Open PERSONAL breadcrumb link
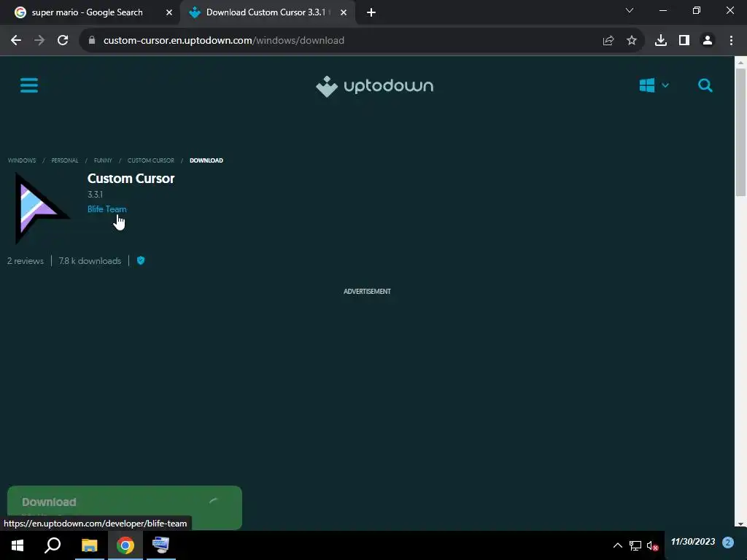The width and height of the screenshot is (747, 560). click(65, 160)
